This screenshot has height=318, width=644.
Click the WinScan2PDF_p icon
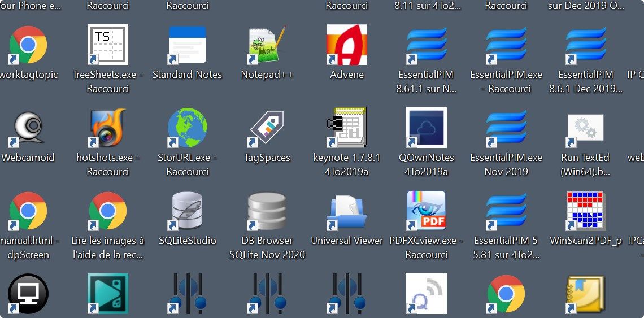click(x=585, y=211)
